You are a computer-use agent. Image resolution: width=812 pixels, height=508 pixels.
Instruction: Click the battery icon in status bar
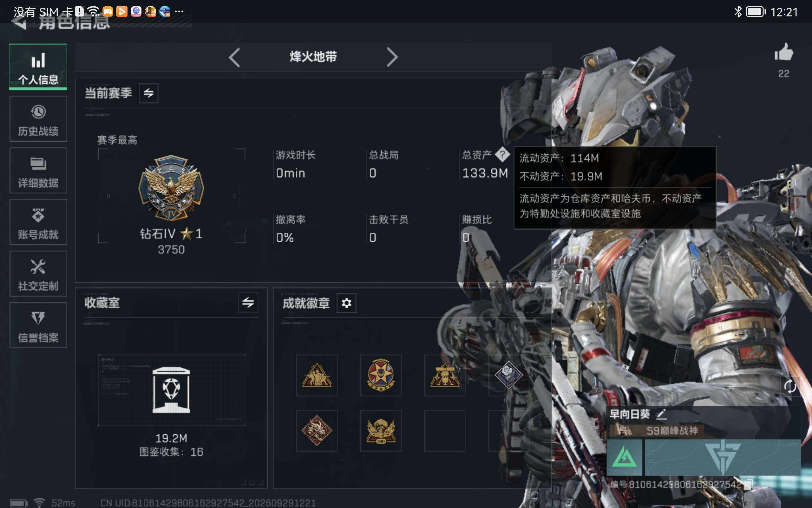pos(756,12)
